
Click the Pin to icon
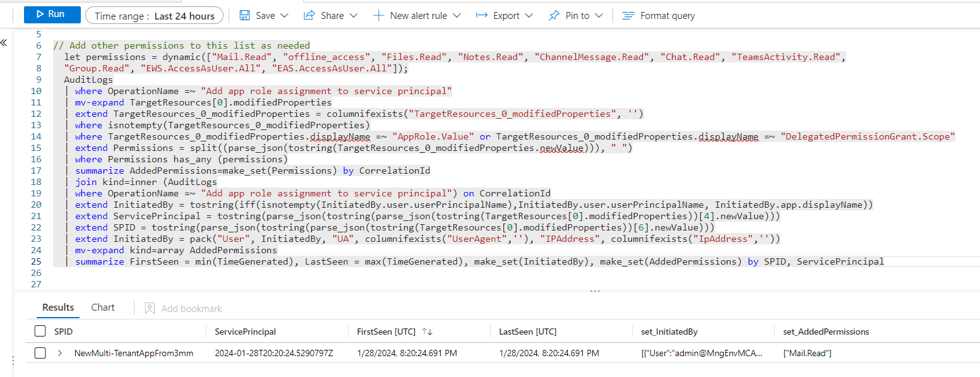tap(556, 15)
